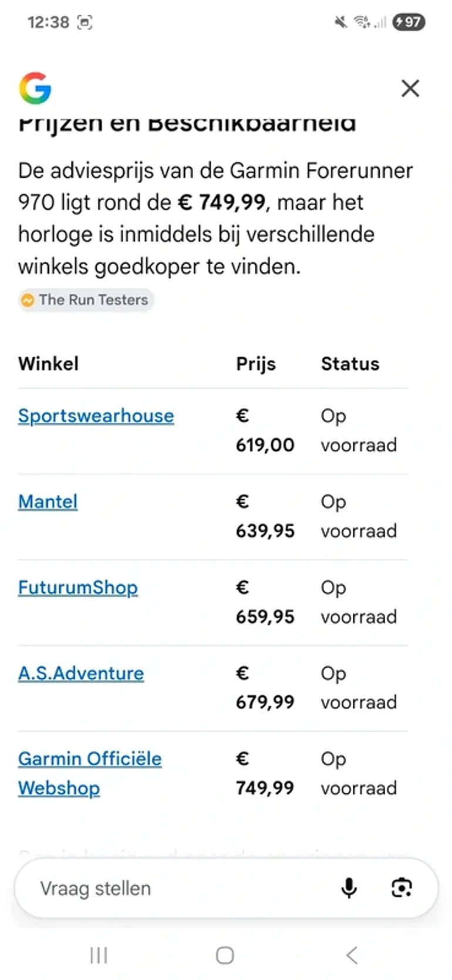This screenshot has width=452, height=980.
Task: Open Google Lens camera search icon
Action: (x=402, y=888)
